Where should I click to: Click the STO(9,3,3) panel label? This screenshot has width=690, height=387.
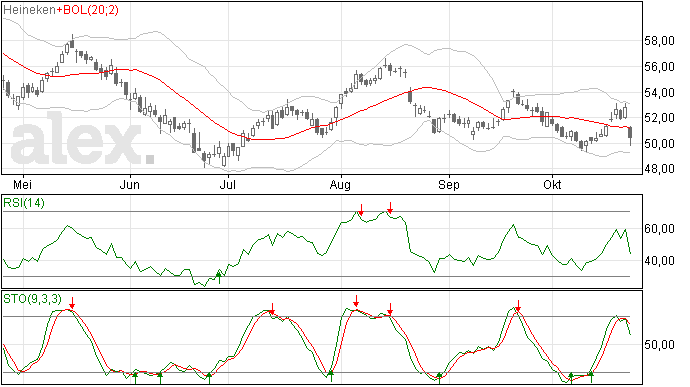33,299
